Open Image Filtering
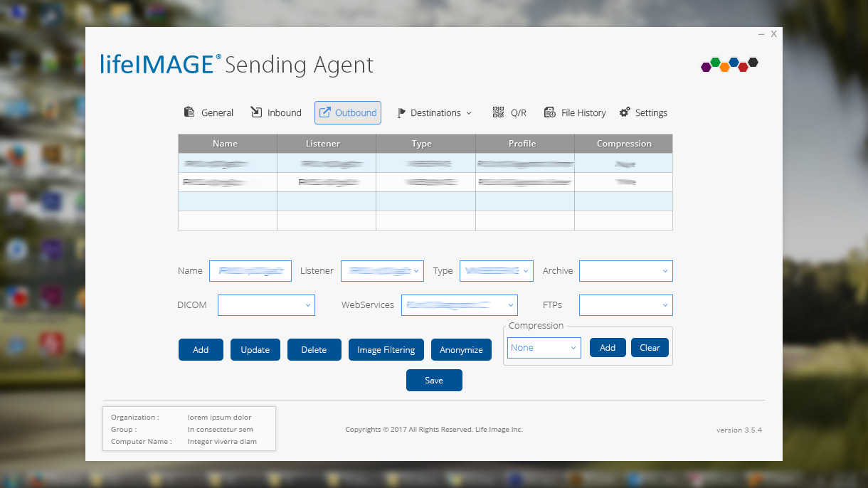 (386, 350)
